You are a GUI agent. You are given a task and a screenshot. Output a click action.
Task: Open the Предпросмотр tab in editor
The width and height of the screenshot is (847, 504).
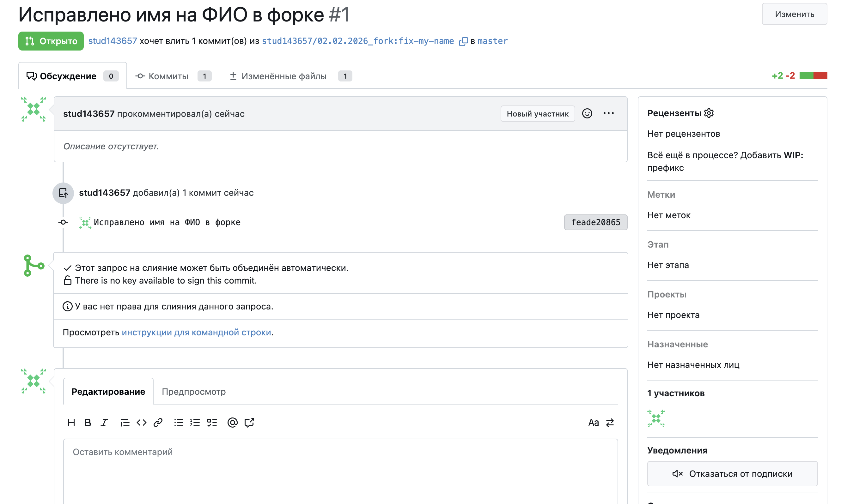click(x=194, y=392)
